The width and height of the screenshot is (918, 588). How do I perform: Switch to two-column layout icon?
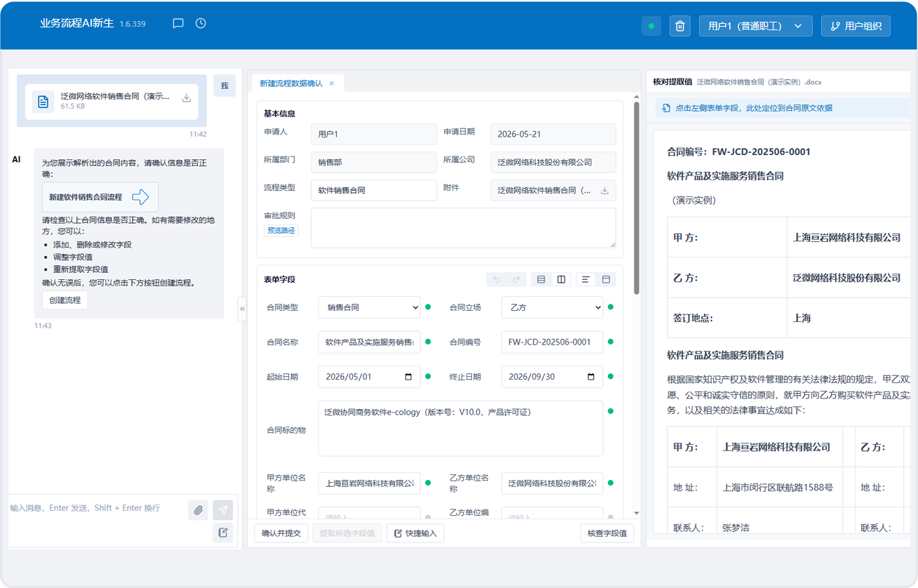(561, 279)
